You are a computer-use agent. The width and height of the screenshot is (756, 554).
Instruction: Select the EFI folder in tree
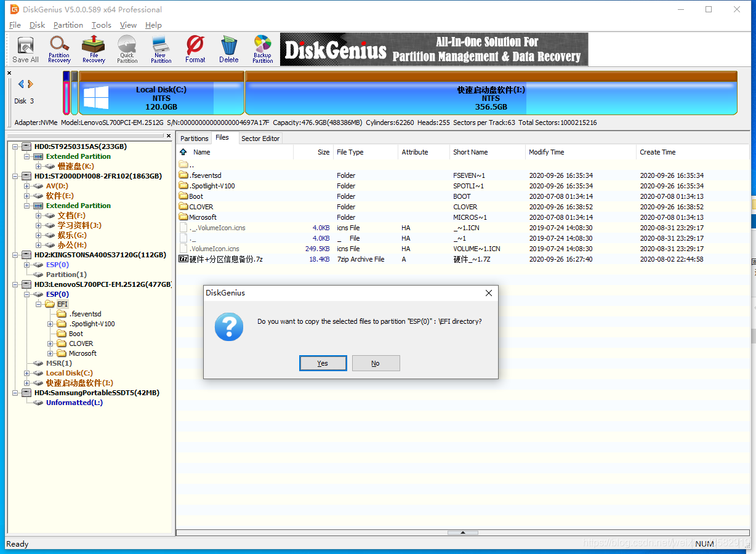point(63,304)
